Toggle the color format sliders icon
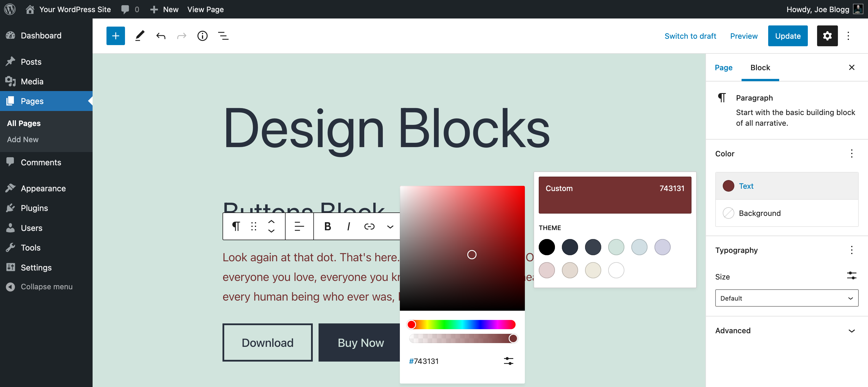Image resolution: width=868 pixels, height=387 pixels. (508, 361)
